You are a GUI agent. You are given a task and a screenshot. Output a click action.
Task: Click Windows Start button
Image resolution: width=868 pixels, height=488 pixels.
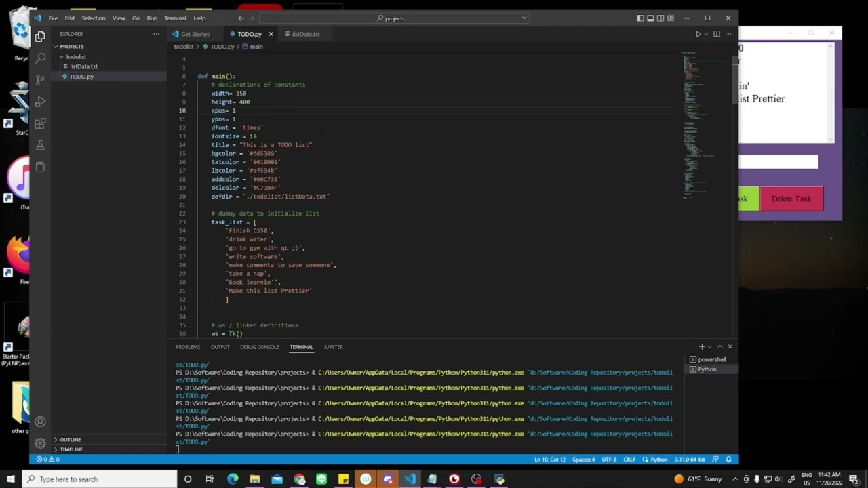[11, 479]
